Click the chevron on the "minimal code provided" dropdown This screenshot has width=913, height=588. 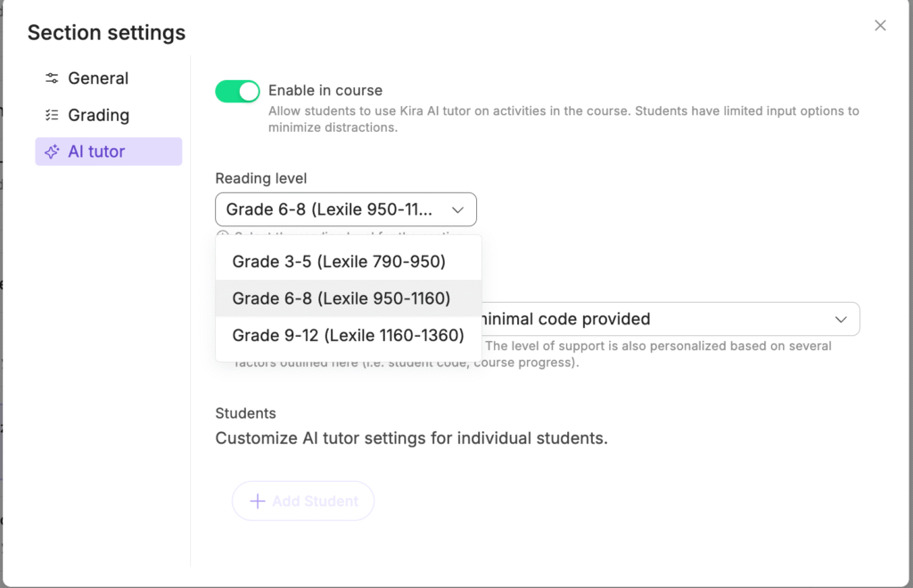coord(841,319)
